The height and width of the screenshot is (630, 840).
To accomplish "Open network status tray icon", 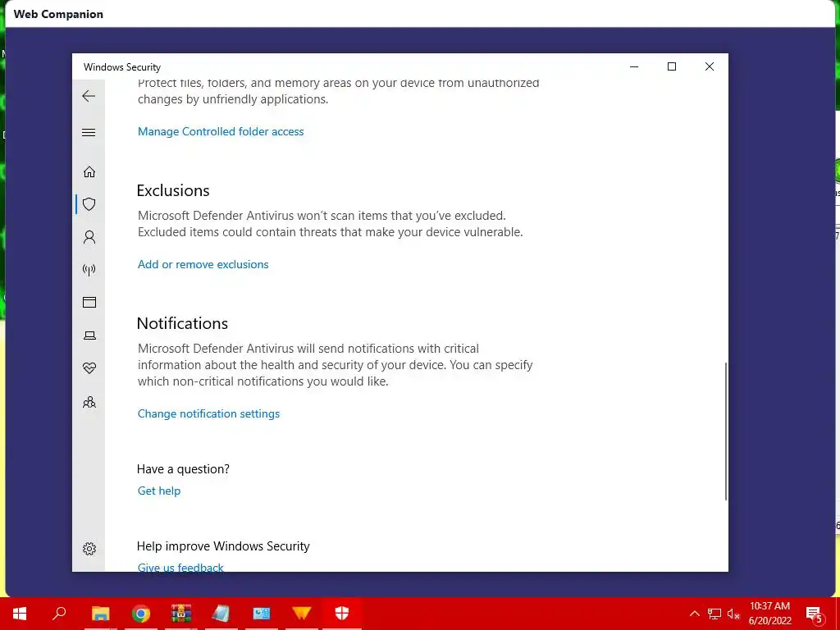I will coord(714,614).
